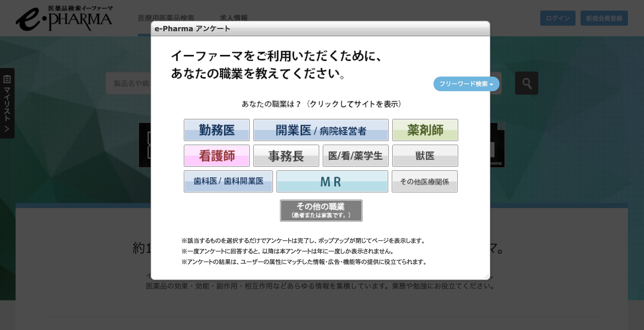Click その他の職業 gray button
644x330 pixels.
point(321,211)
